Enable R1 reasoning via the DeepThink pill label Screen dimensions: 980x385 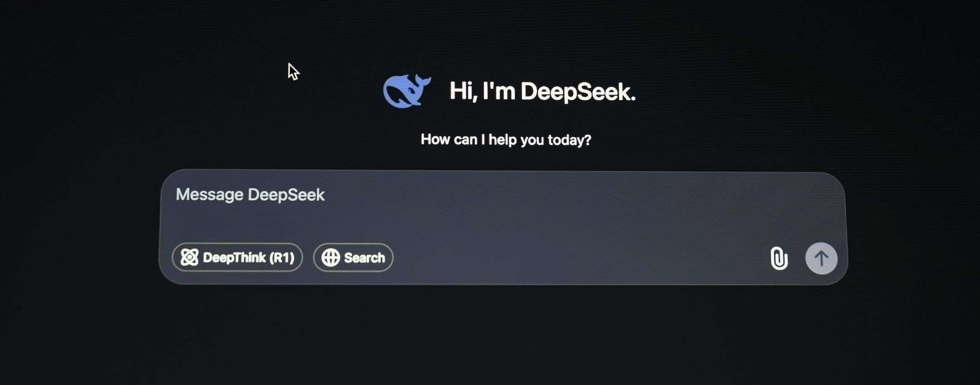click(249, 257)
